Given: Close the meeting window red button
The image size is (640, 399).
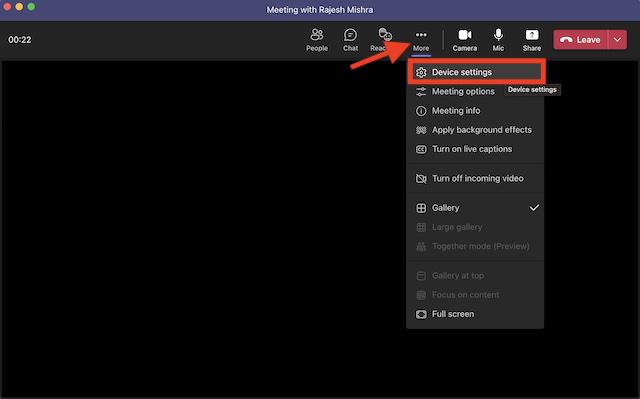Looking at the screenshot, I should 7,7.
